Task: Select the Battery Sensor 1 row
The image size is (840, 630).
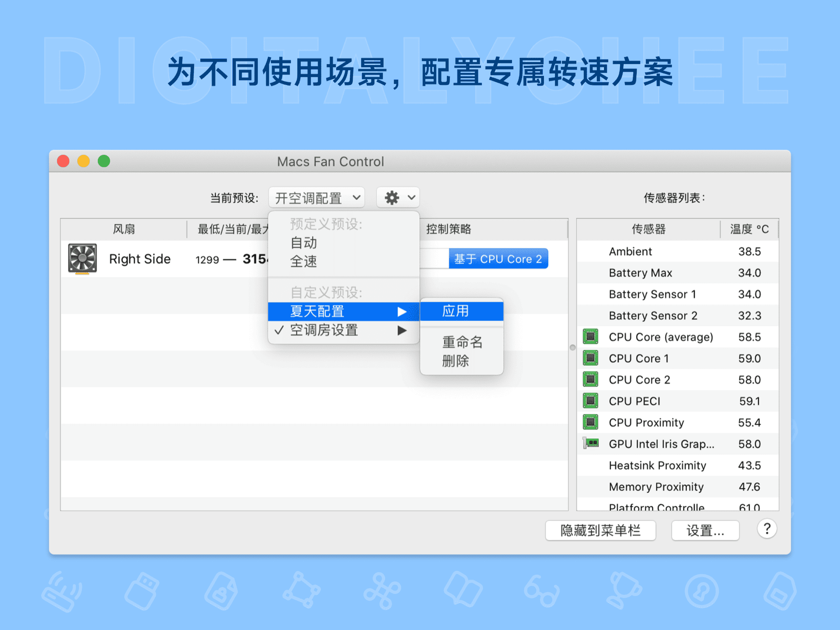Action: (677, 294)
